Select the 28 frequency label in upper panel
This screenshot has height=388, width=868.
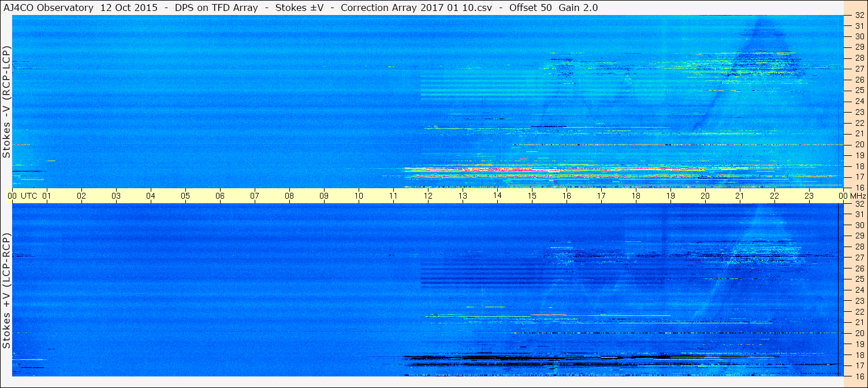click(859, 58)
